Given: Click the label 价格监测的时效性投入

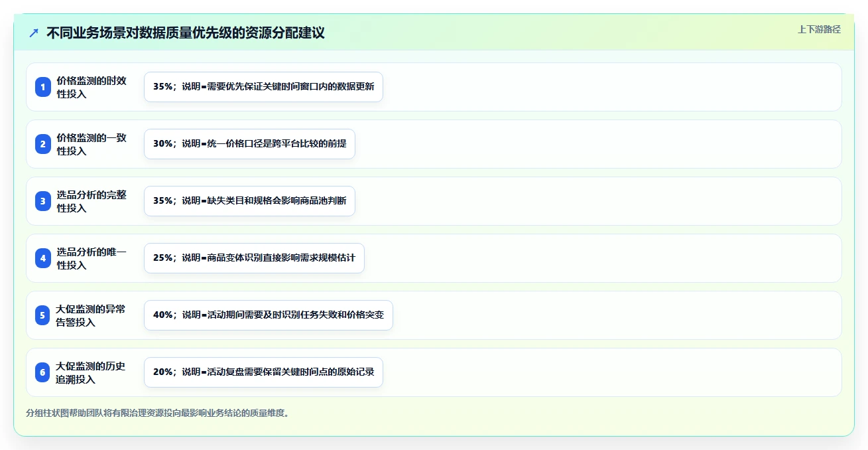Looking at the screenshot, I should tap(92, 87).
